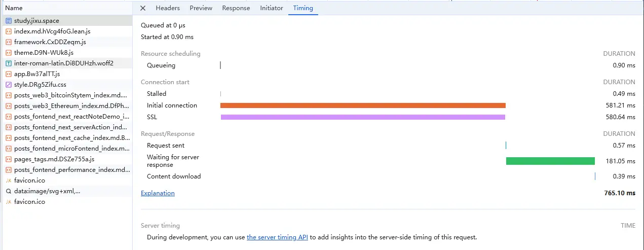The image size is (644, 250).
Task: Click the Timing tab
Action: pos(303,8)
